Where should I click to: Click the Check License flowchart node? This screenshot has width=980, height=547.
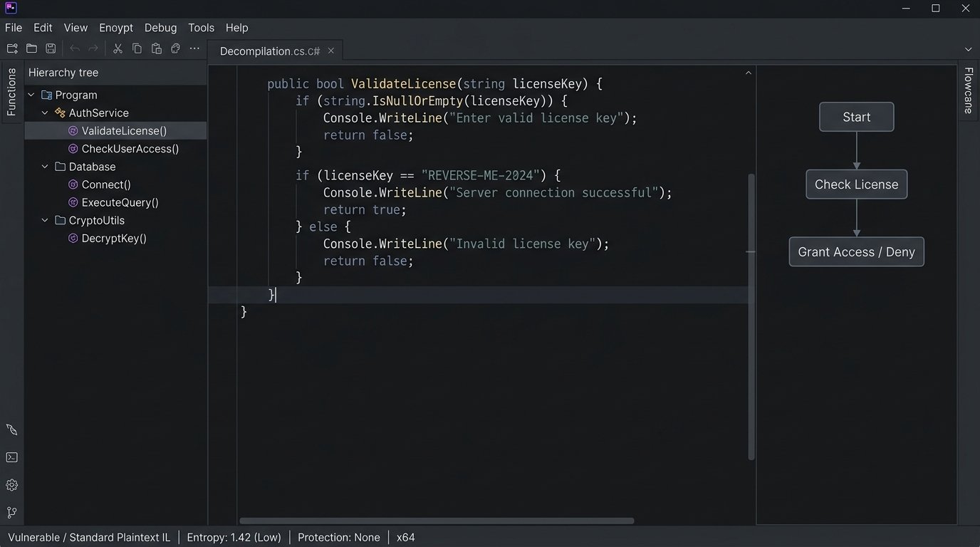pos(856,184)
